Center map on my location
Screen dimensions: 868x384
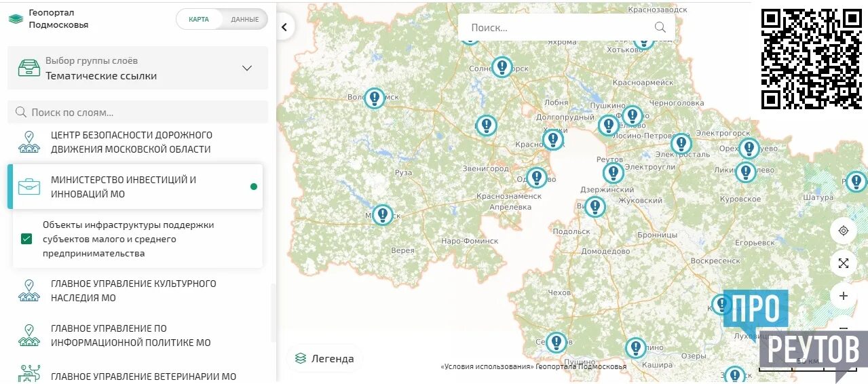click(x=844, y=231)
